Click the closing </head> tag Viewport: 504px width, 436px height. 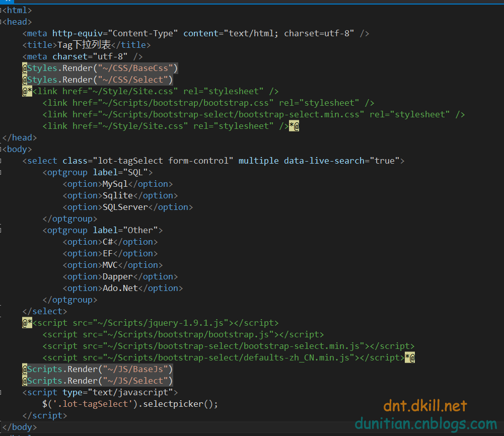click(20, 137)
